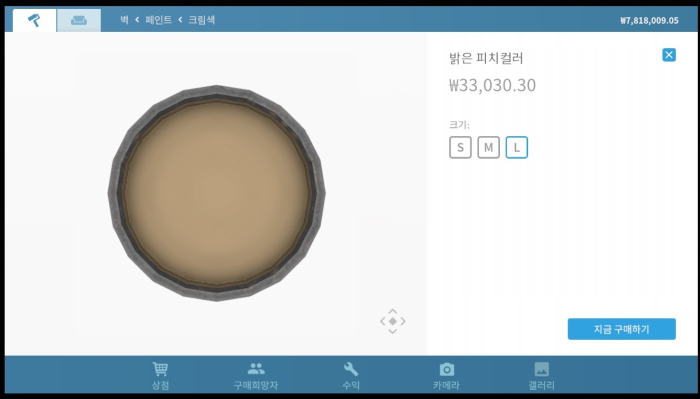Select 크림색 breadcrumb
Image resolution: width=700 pixels, height=399 pixels.
(x=202, y=20)
